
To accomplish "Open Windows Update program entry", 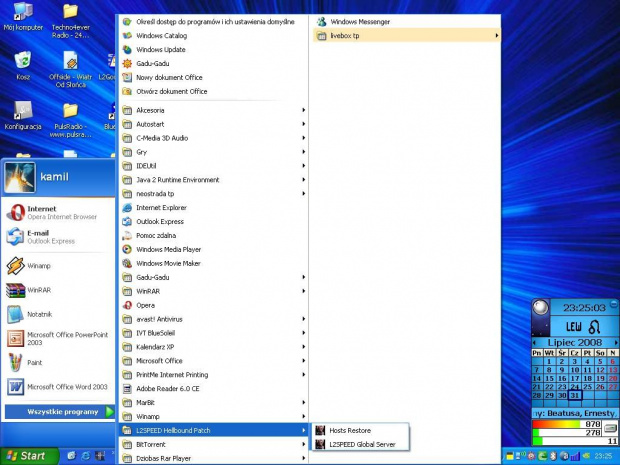I will (x=214, y=49).
